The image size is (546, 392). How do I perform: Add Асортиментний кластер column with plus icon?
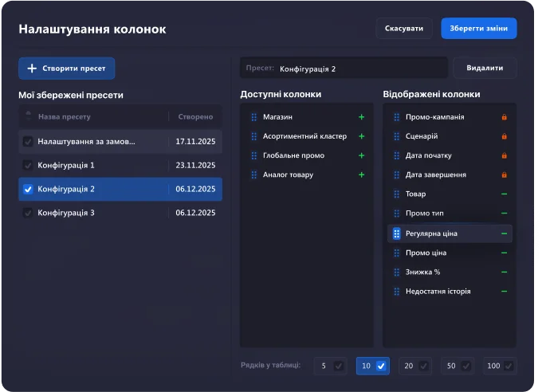(x=361, y=136)
